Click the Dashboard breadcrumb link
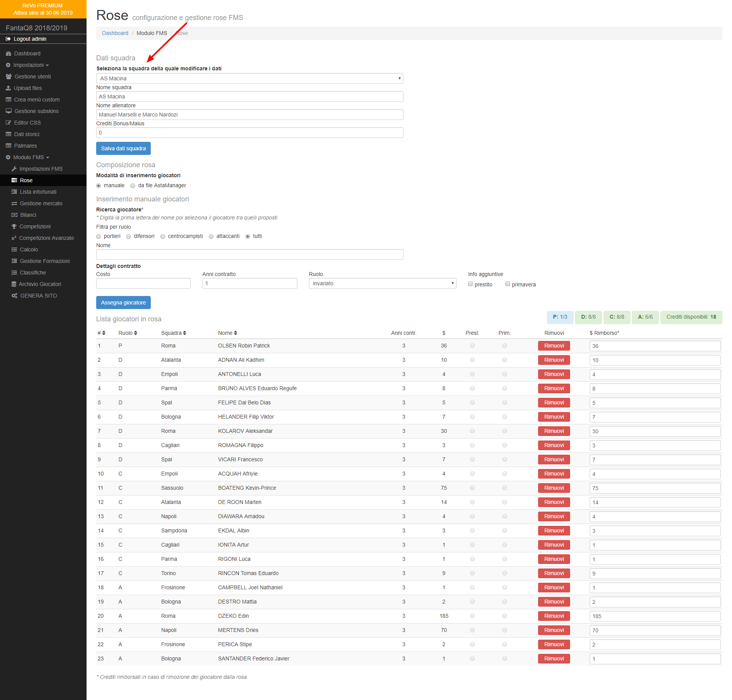Image resolution: width=732 pixels, height=700 pixels. coord(115,33)
